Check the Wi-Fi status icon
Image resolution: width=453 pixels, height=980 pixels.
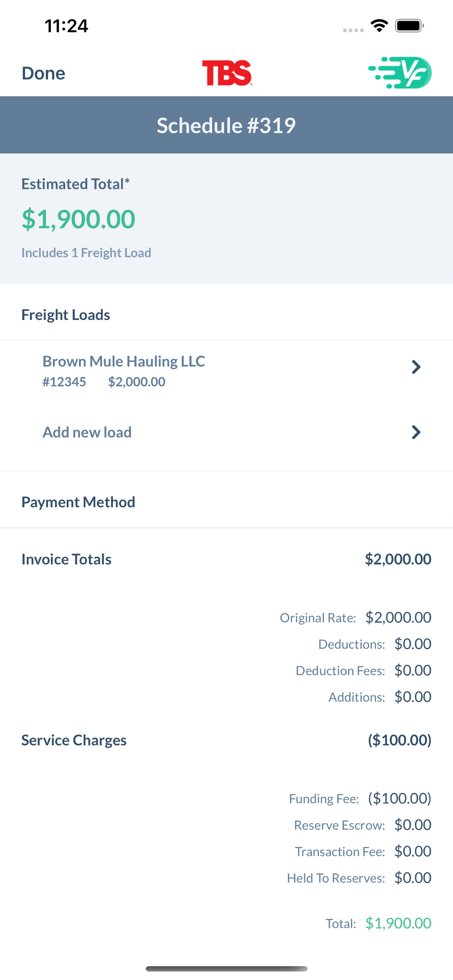click(379, 25)
